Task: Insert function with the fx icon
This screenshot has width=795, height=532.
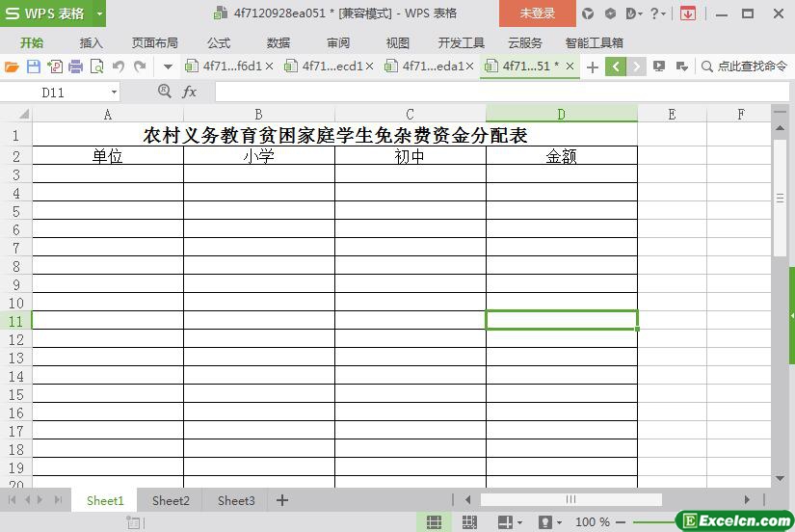Action: click(189, 92)
